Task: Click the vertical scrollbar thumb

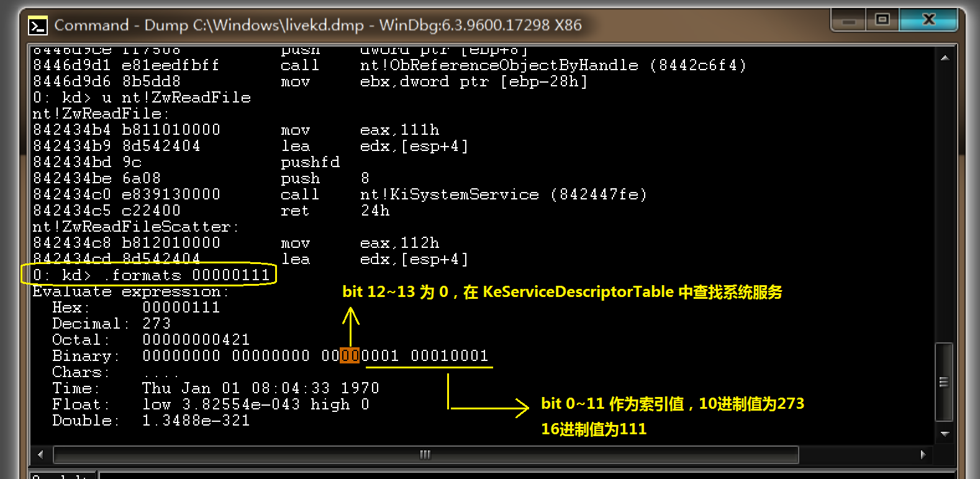Action: [x=945, y=382]
